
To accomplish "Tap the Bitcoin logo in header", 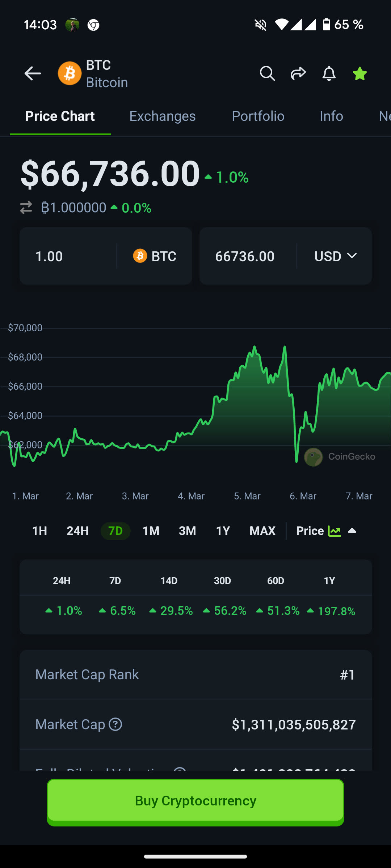I will tap(70, 73).
